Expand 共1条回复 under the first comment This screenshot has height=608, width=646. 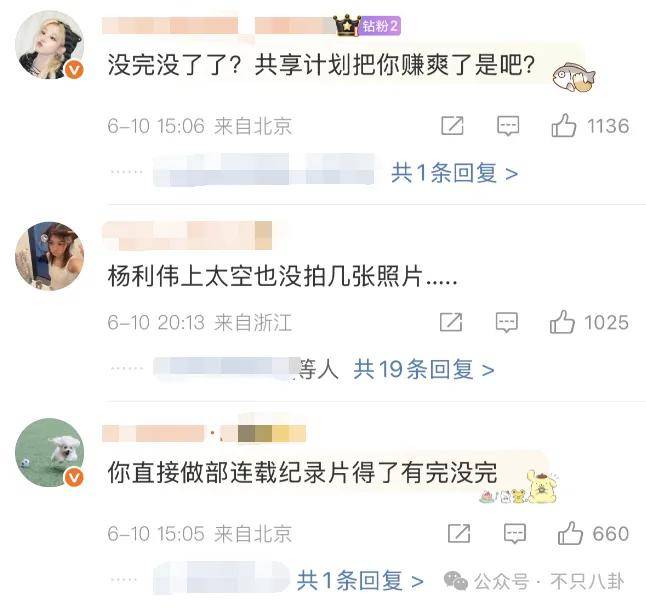click(454, 173)
